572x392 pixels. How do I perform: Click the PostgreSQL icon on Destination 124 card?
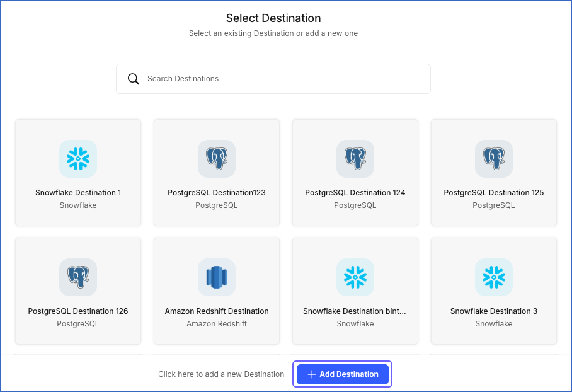point(355,159)
